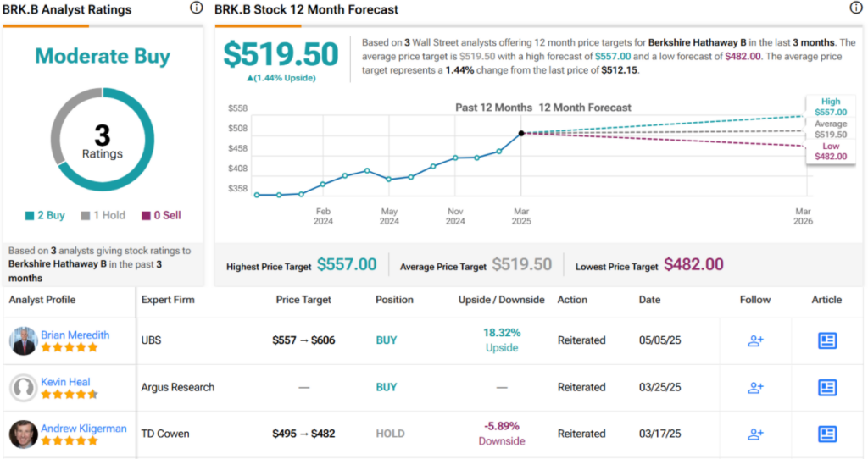Screen dimensions: 868x459
Task: Open Brian Meredith analyst profile link
Action: [x=75, y=335]
